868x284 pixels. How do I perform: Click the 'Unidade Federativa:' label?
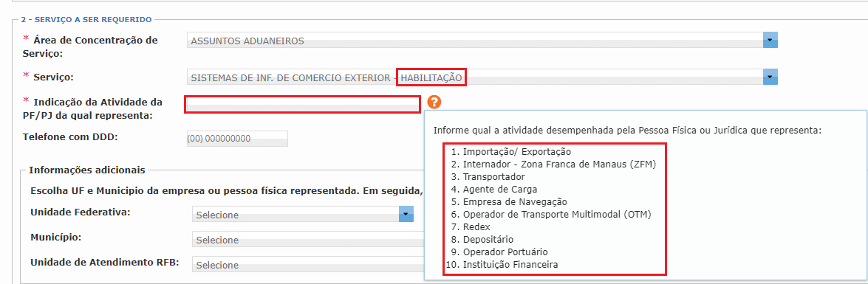(x=81, y=212)
